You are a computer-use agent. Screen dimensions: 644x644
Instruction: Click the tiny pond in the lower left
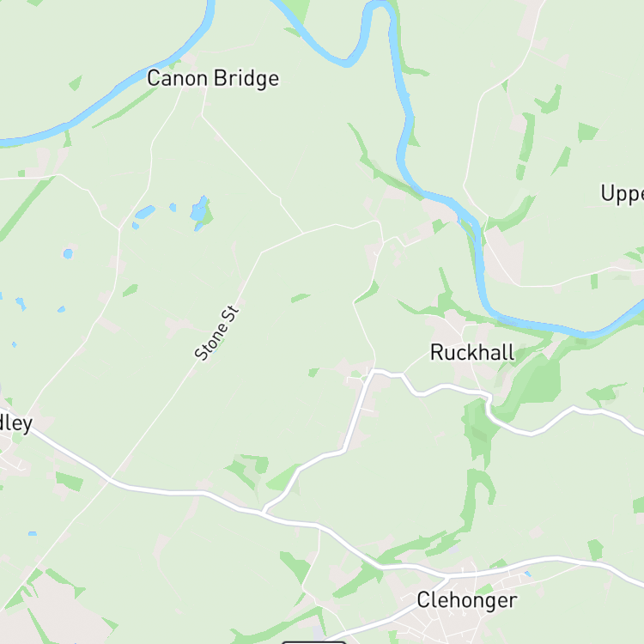pos(33,533)
